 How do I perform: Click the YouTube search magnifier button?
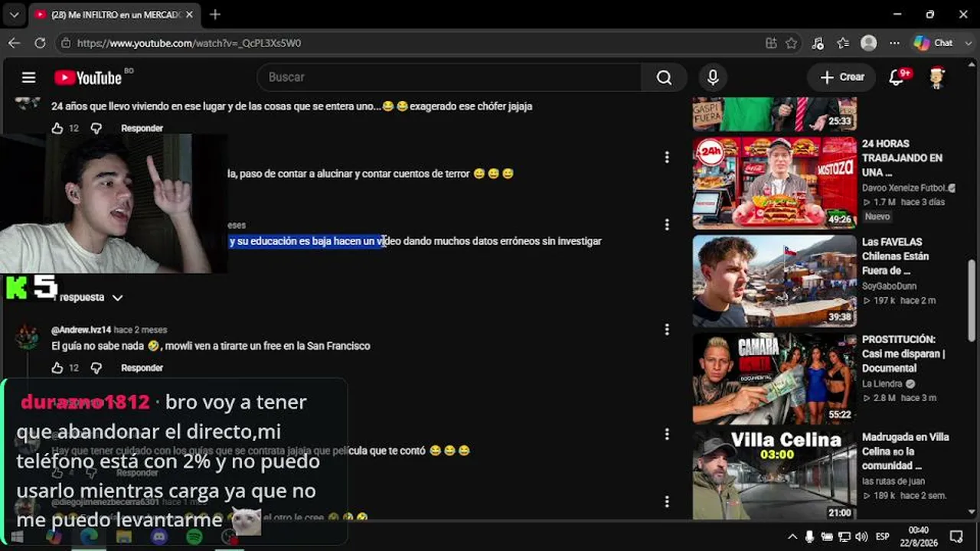[664, 77]
